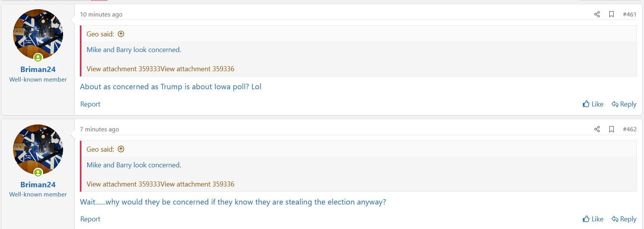The image size is (644, 229).
Task: Reply to post #461
Action: (x=624, y=104)
